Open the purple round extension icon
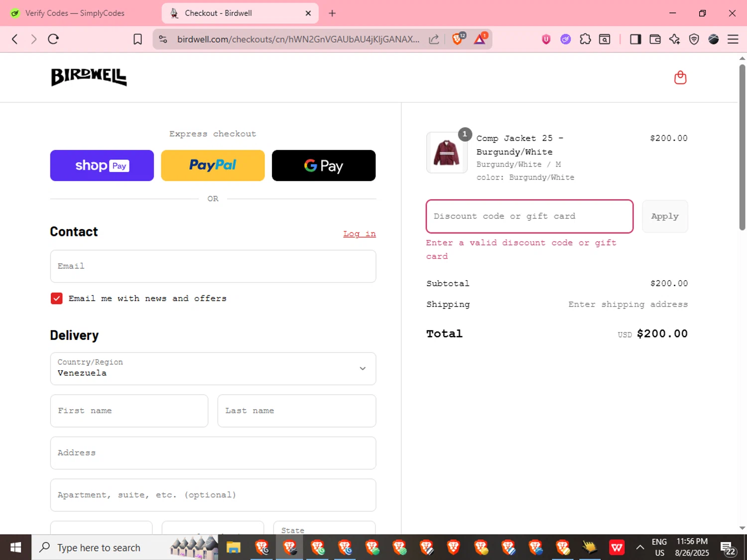Image resolution: width=747 pixels, height=560 pixels. pos(566,39)
